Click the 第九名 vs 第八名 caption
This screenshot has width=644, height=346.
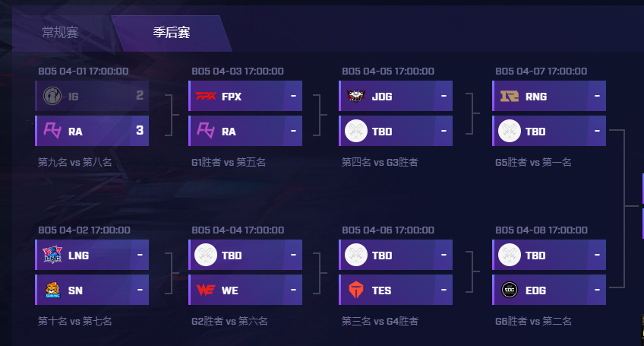(74, 162)
